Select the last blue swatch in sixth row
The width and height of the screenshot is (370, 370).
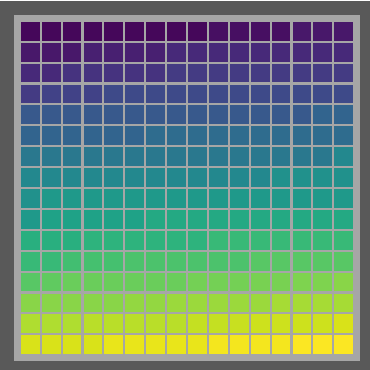(x=343, y=136)
